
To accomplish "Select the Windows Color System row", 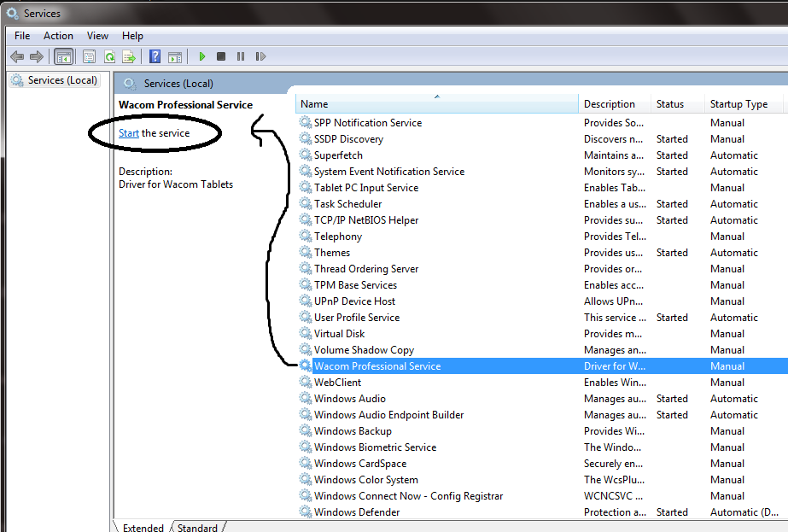I will coord(542,479).
